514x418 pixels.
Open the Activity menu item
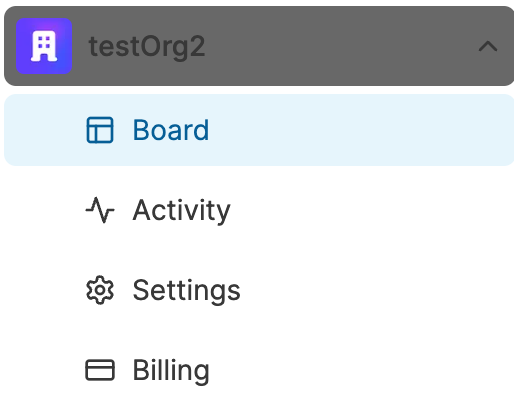tap(259, 210)
